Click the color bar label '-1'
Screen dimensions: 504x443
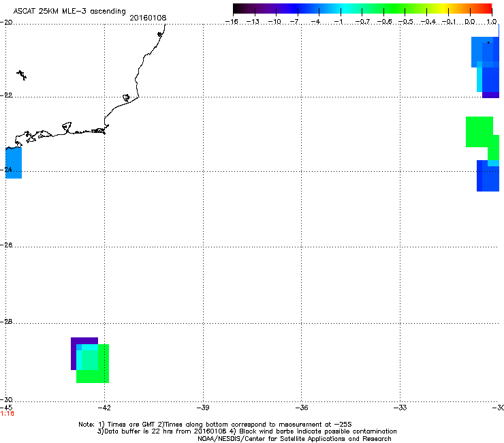(x=338, y=22)
